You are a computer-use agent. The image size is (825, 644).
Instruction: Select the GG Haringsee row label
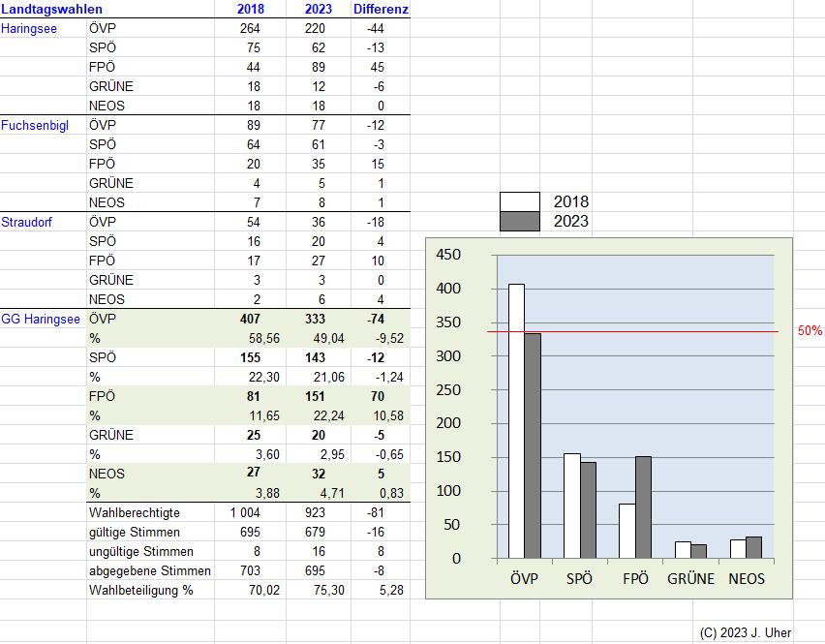coord(42,319)
